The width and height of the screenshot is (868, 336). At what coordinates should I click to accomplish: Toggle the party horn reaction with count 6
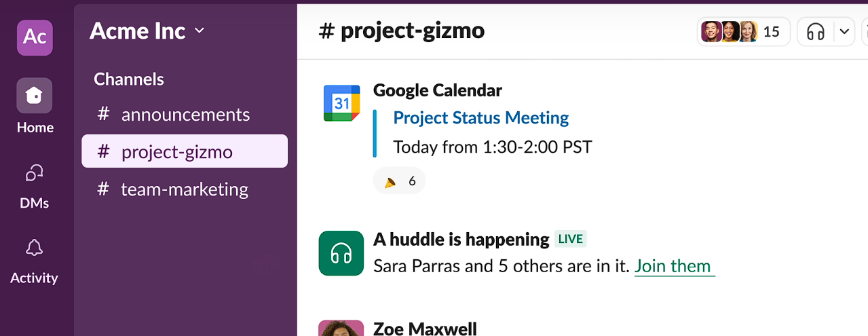click(x=400, y=181)
